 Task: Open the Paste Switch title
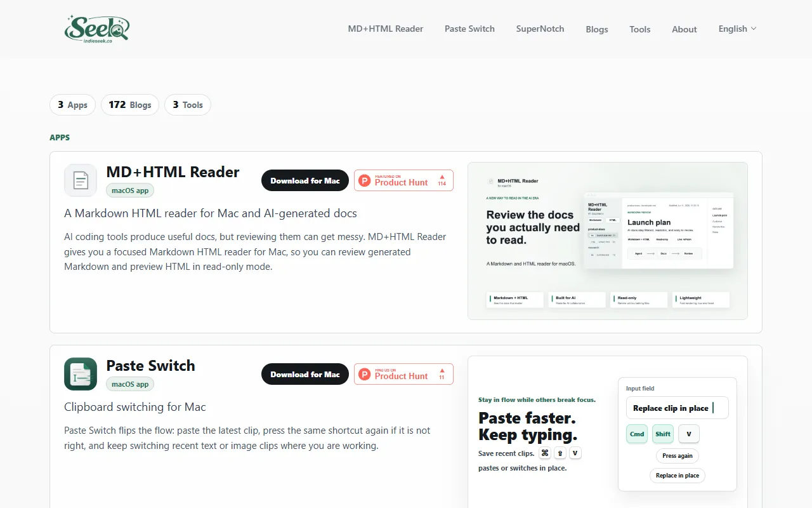pyautogui.click(x=150, y=366)
